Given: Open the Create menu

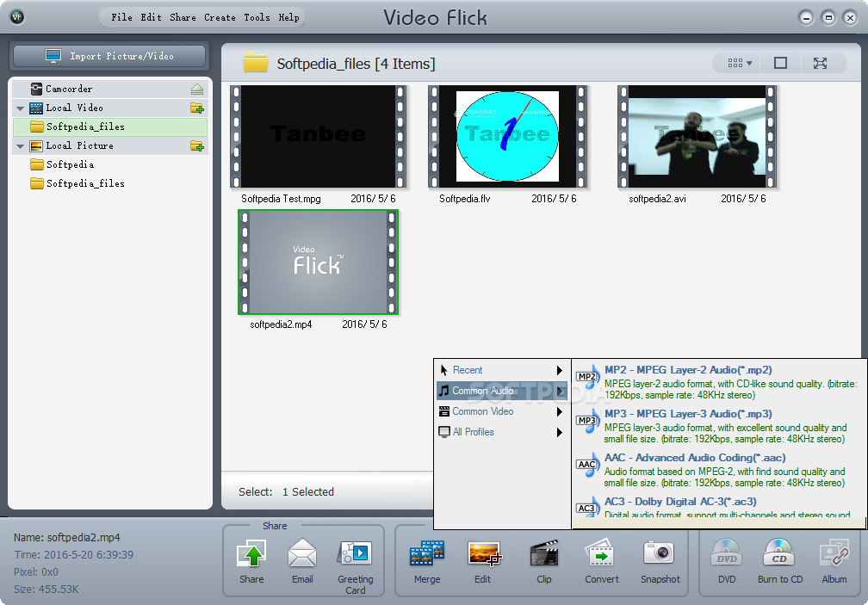Looking at the screenshot, I should [x=220, y=17].
